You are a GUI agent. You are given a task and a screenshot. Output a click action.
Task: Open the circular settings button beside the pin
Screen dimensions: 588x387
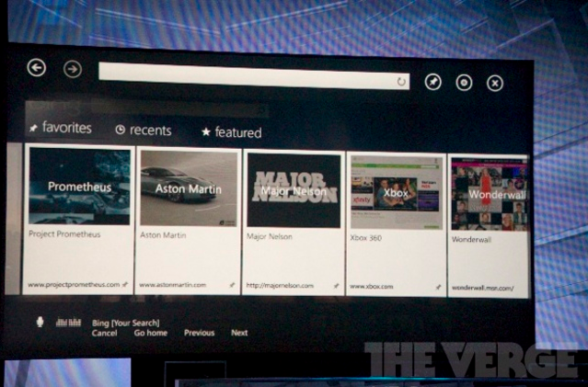pos(464,83)
